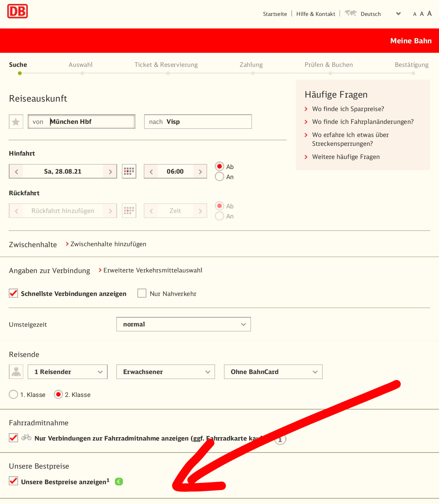Expand the 1 Reisender dropdown

(x=67, y=372)
